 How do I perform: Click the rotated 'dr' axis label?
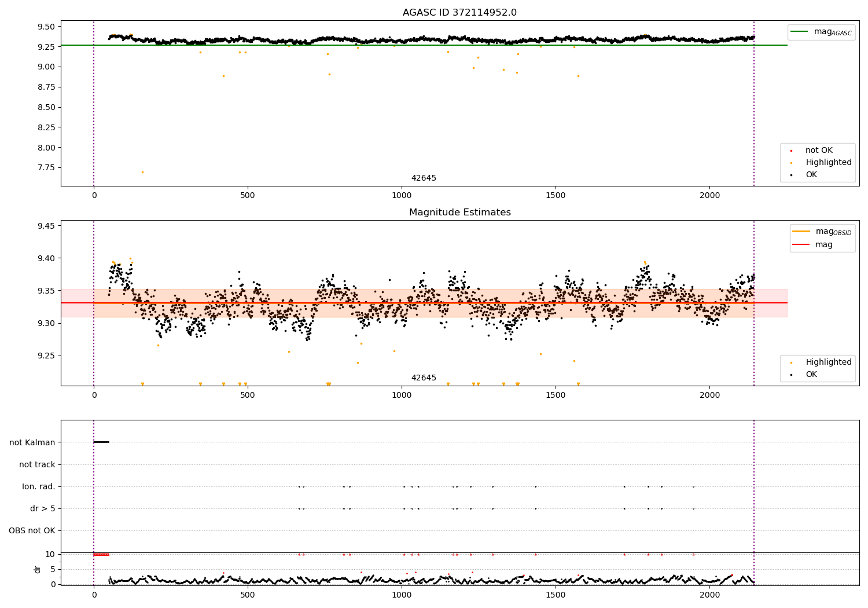(38, 569)
